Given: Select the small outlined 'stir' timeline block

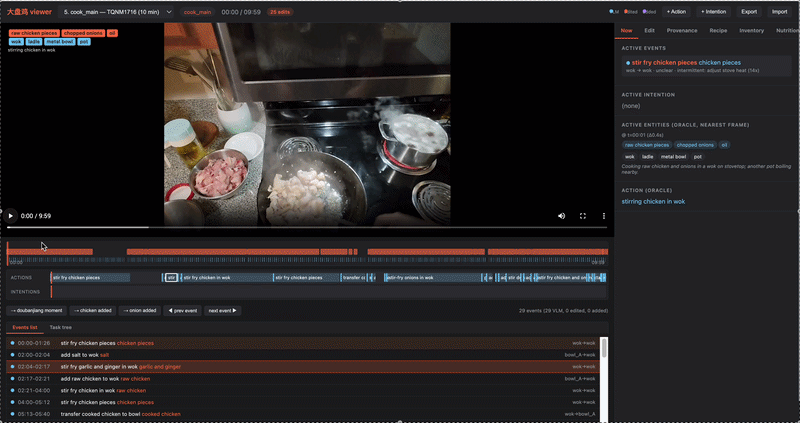Looking at the screenshot, I should (x=171, y=278).
